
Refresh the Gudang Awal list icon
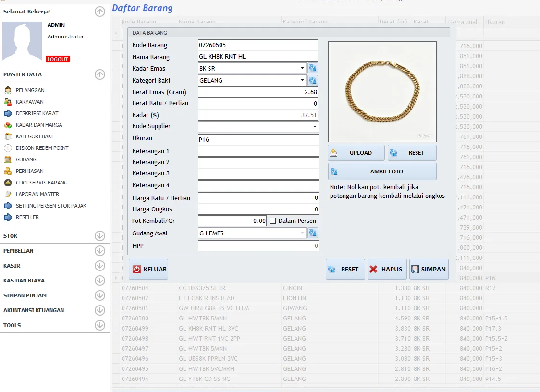pyautogui.click(x=313, y=233)
